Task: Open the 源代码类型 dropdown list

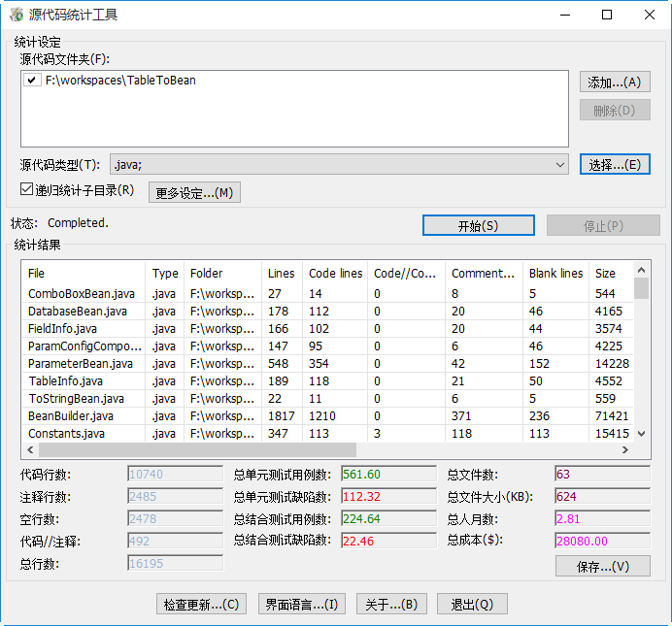Action: pos(559,165)
